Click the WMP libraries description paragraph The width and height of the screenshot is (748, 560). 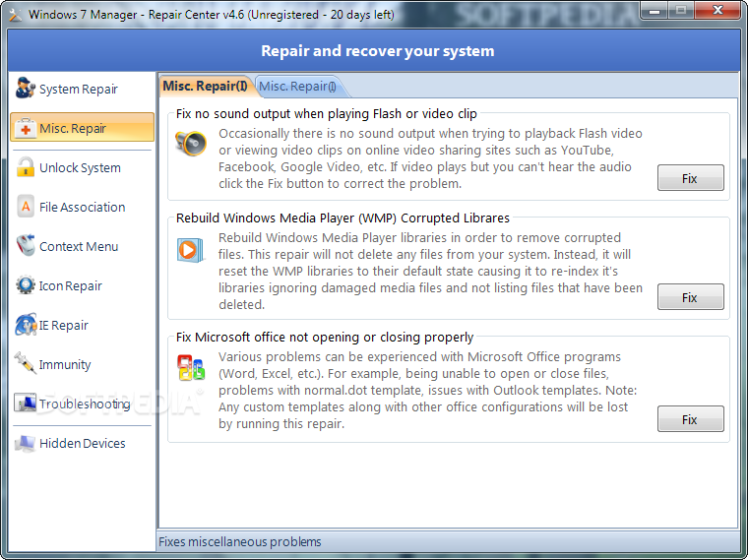tap(430, 271)
